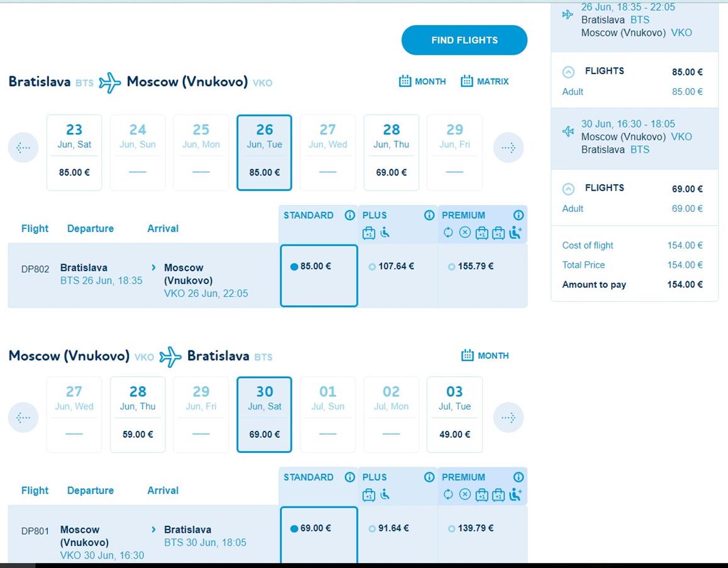Viewport: 728px width, 568px height.
Task: Click flight number DP801
Action: [x=35, y=530]
